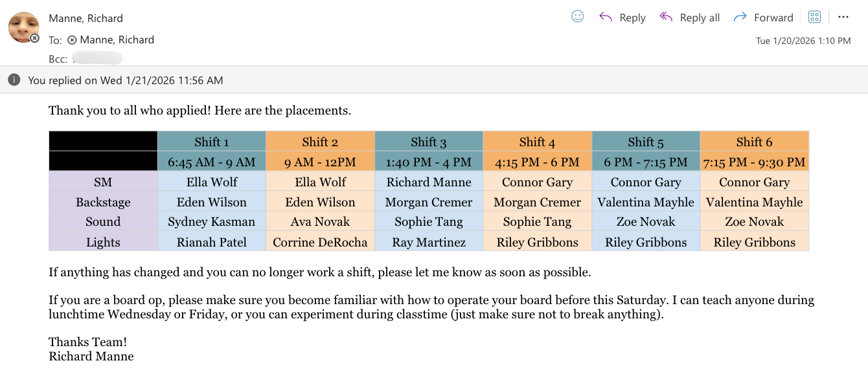Viewport: 868px width, 374px height.
Task: Click the presence badge on the sender's avatar
Action: [x=35, y=38]
